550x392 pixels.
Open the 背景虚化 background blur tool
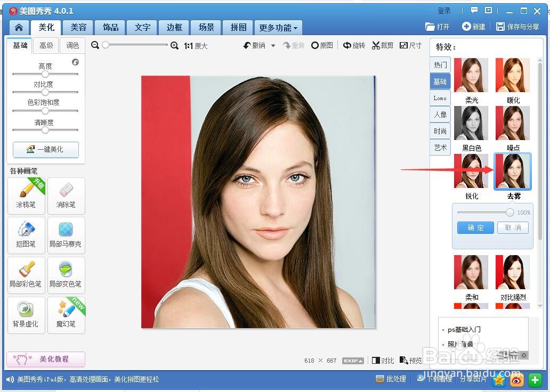click(x=26, y=315)
